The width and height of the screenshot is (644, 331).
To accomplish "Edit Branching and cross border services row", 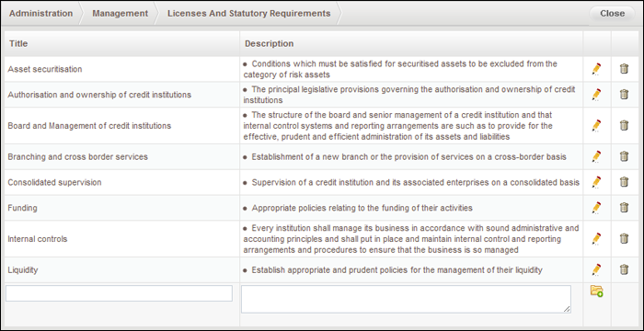I will click(x=596, y=156).
